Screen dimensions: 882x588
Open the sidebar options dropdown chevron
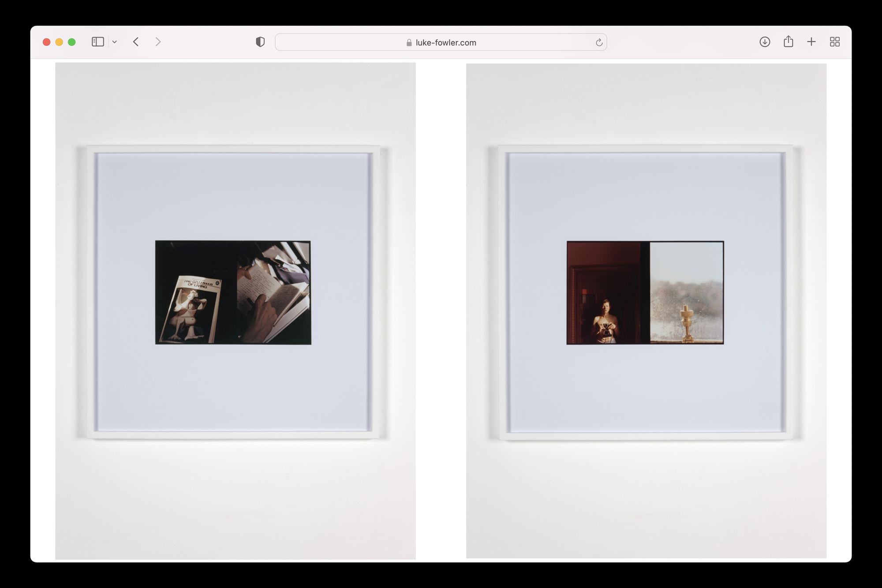coord(115,42)
